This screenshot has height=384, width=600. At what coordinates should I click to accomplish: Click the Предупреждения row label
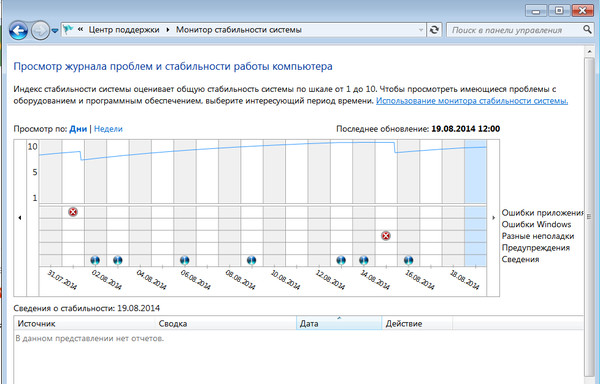point(536,247)
